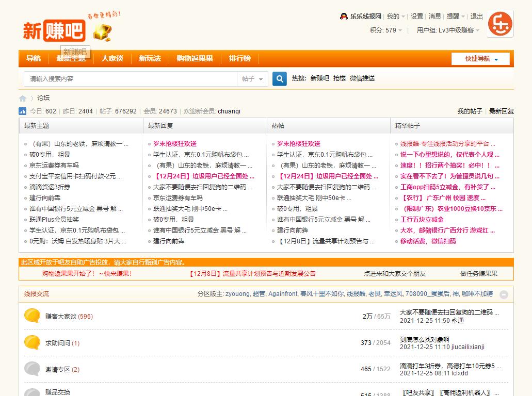Viewport: 532px width, 396px height.
Task: Click inside the search input box
Action: (129, 78)
